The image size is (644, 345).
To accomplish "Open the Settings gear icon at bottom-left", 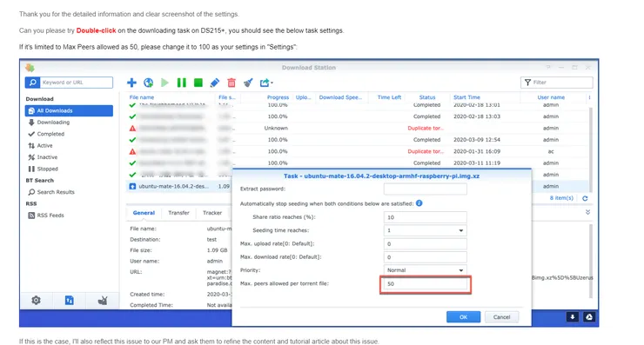I will click(37, 301).
